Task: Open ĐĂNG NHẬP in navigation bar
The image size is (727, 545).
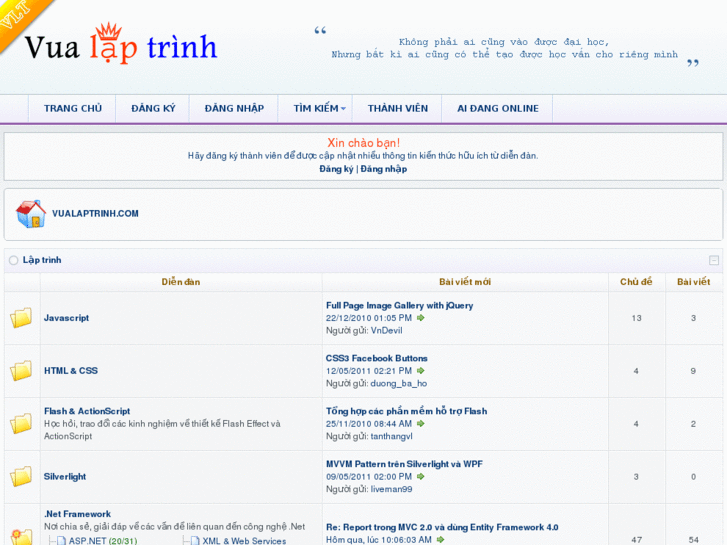Action: pos(234,109)
